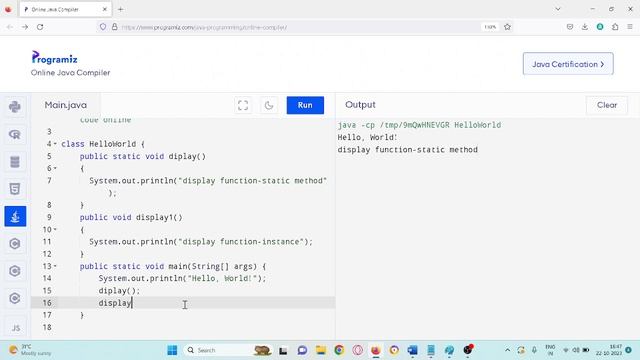The width and height of the screenshot is (640, 360).
Task: Open the browser extensions menu
Action: (615, 27)
